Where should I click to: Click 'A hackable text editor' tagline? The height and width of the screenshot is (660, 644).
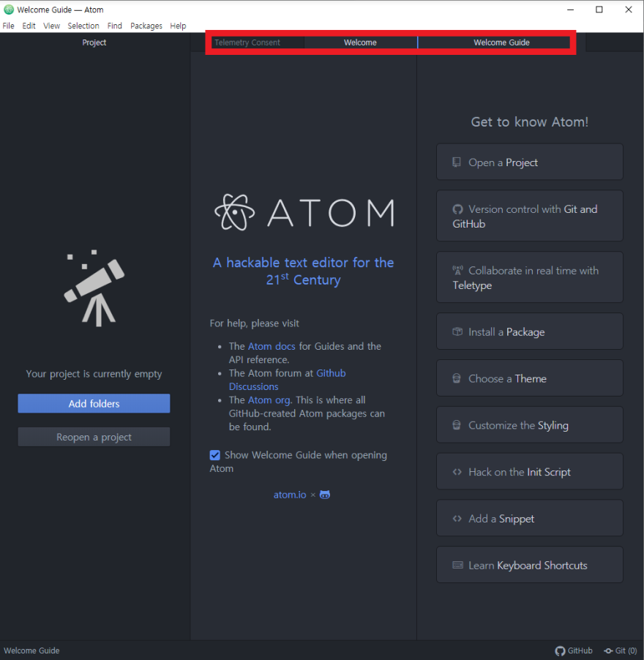304,271
